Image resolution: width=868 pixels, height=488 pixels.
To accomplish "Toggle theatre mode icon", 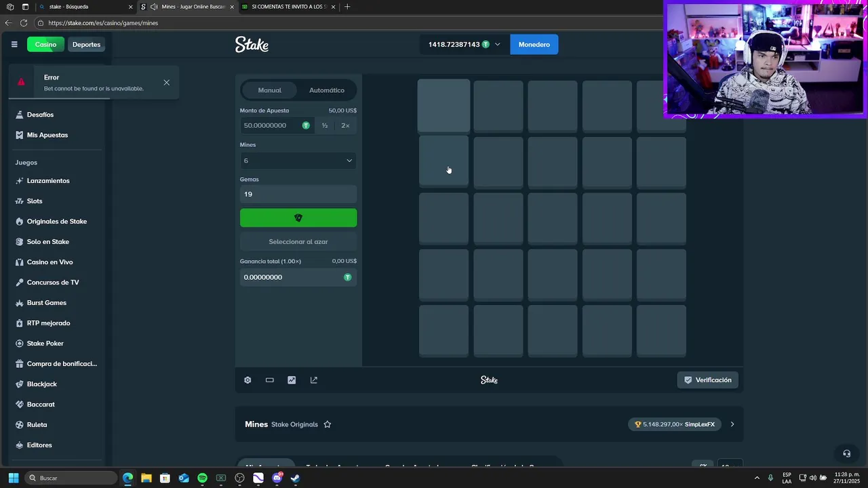I will tap(270, 380).
